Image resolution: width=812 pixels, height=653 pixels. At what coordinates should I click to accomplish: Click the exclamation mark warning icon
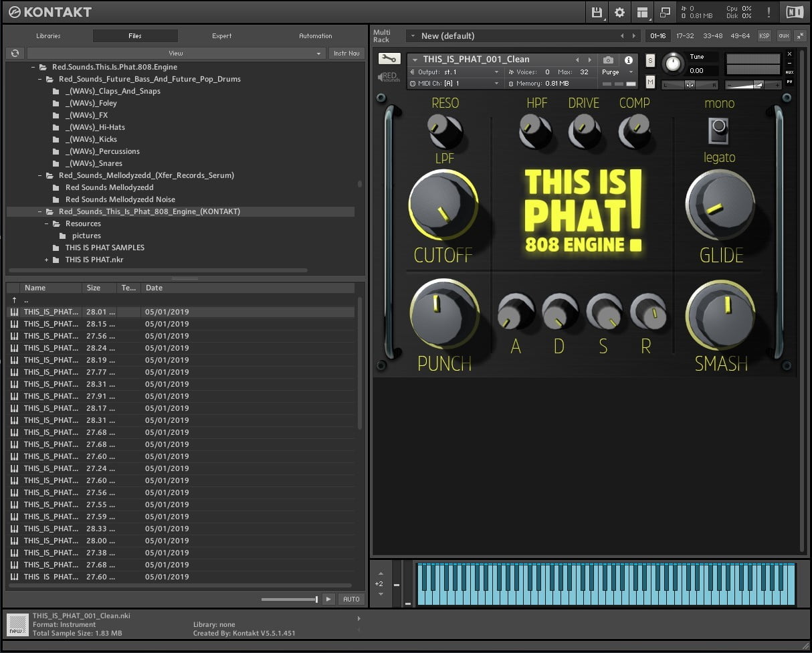tap(769, 12)
